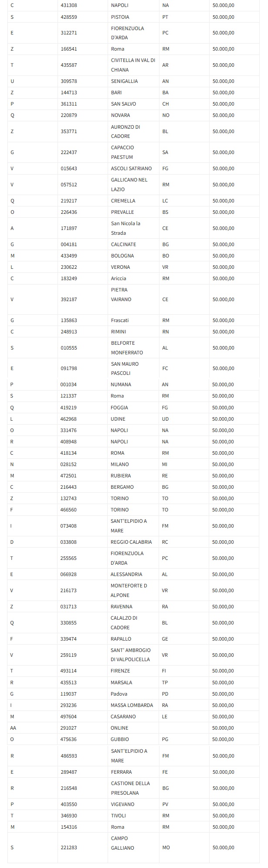Select province code UD

pyautogui.click(x=165, y=419)
